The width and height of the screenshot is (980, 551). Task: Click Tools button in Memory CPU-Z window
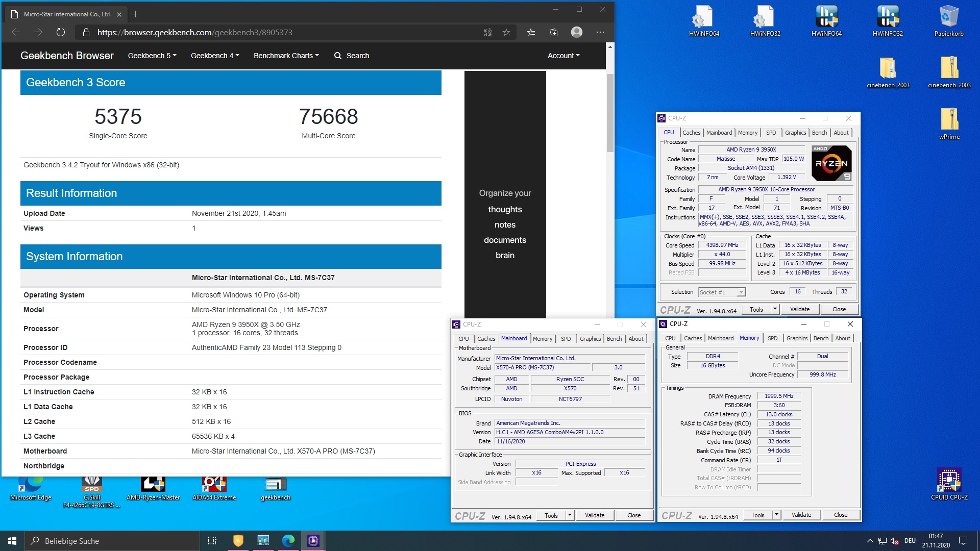click(x=758, y=515)
